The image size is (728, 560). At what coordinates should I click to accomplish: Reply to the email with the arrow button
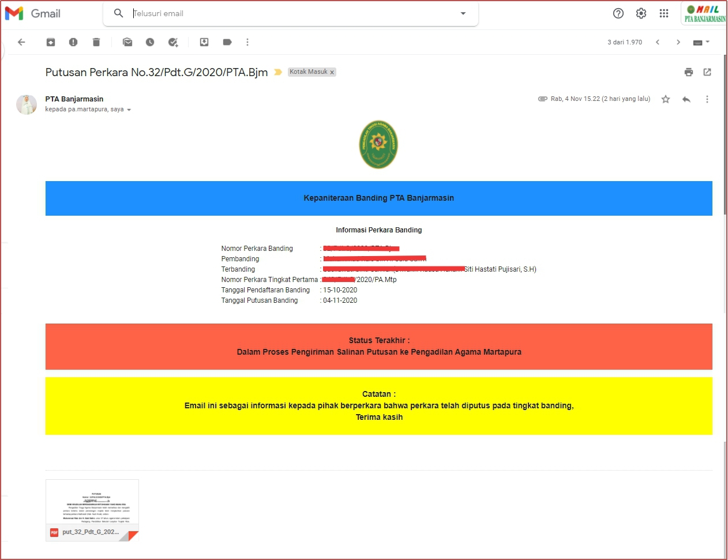tap(686, 99)
